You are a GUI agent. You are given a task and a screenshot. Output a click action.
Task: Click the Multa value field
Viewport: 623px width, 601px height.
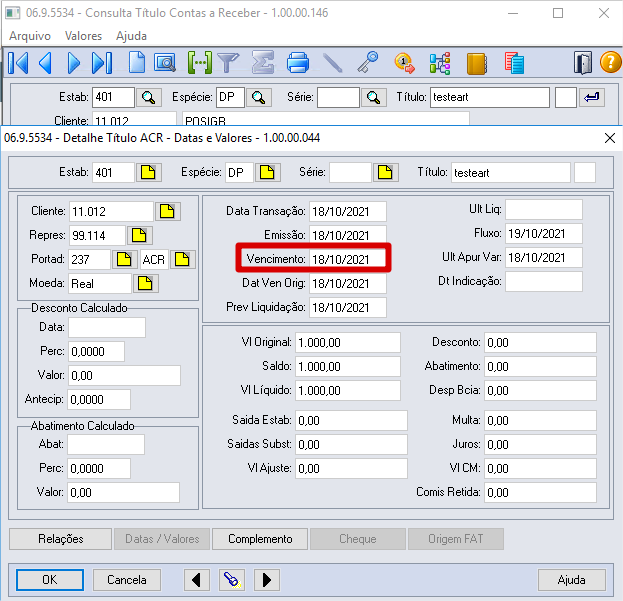click(x=540, y=420)
